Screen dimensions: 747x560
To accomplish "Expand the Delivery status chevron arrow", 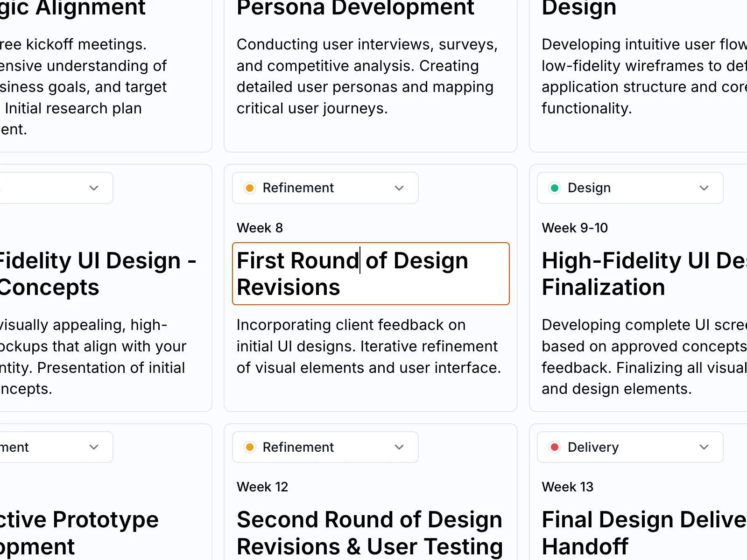I will tap(704, 447).
